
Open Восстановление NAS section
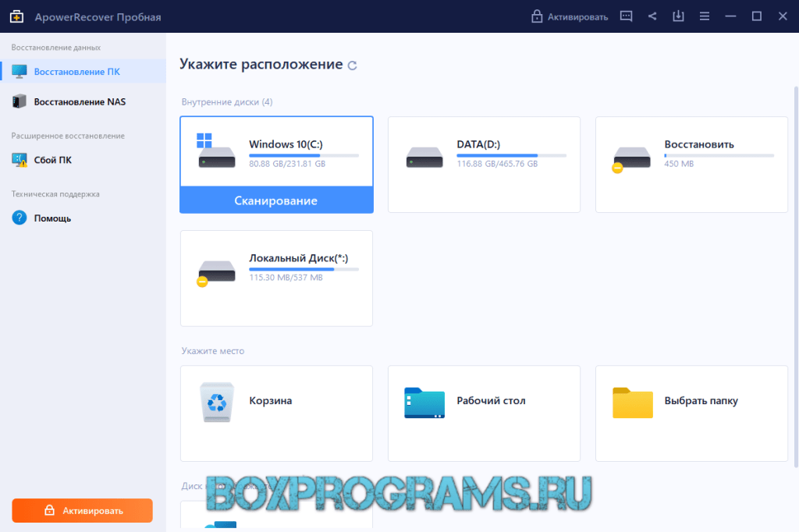[x=79, y=101]
